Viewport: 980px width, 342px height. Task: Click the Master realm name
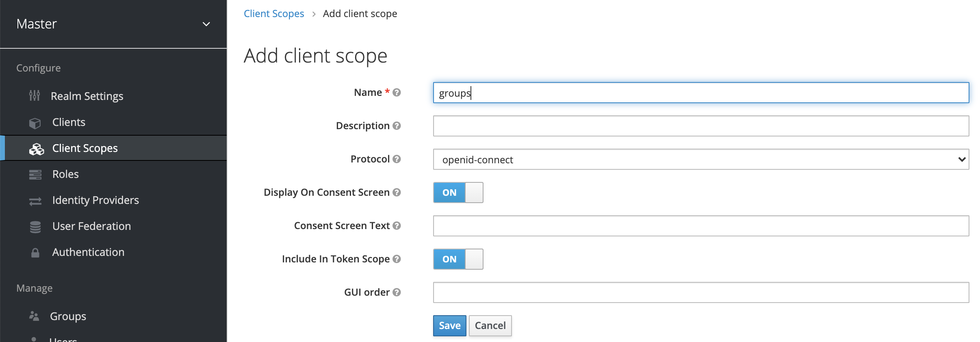coord(37,24)
